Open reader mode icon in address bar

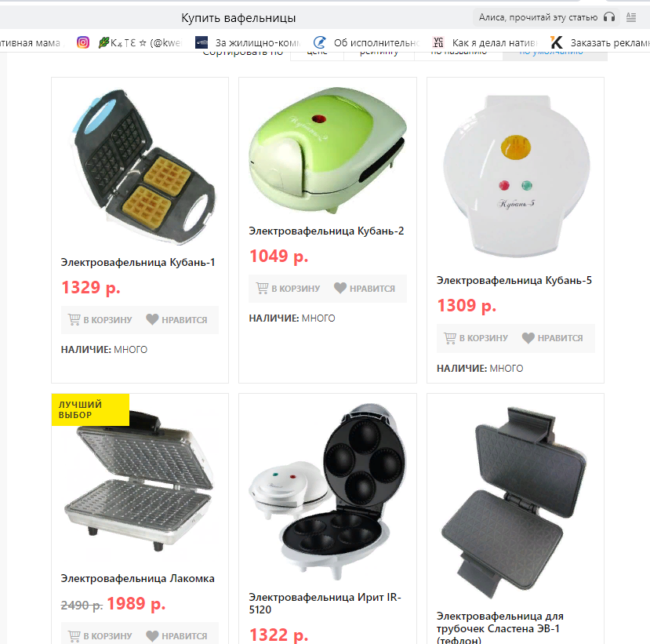pyautogui.click(x=631, y=17)
